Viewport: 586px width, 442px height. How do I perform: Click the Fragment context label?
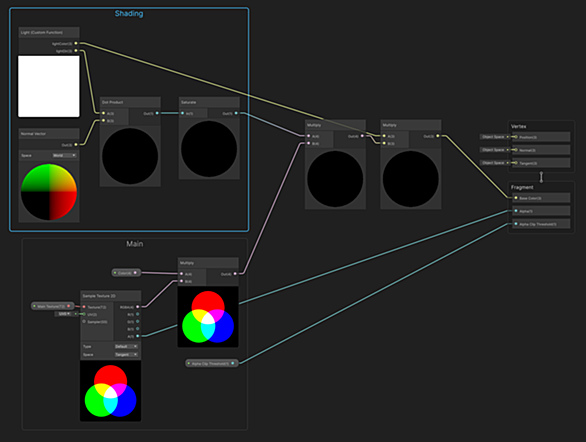[x=522, y=187]
